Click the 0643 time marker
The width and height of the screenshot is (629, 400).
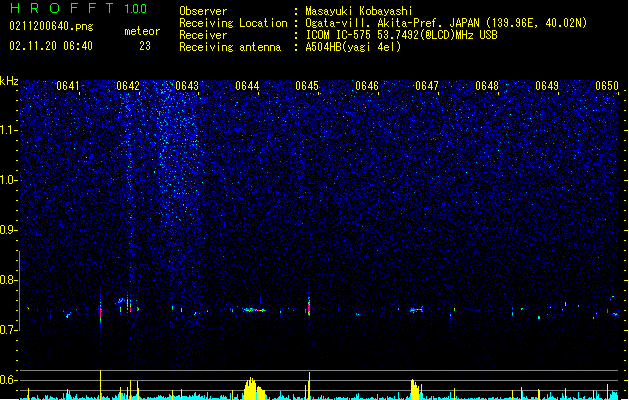[187, 86]
